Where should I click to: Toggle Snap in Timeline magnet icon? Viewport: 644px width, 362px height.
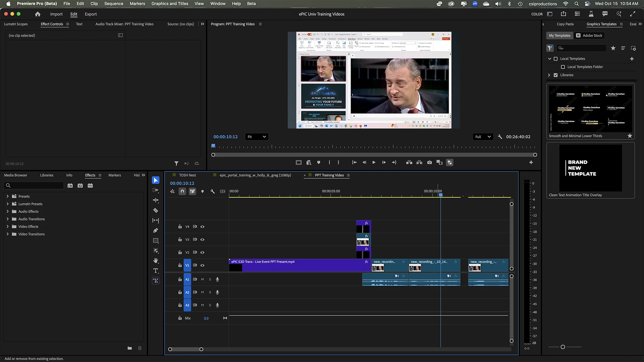tap(182, 191)
